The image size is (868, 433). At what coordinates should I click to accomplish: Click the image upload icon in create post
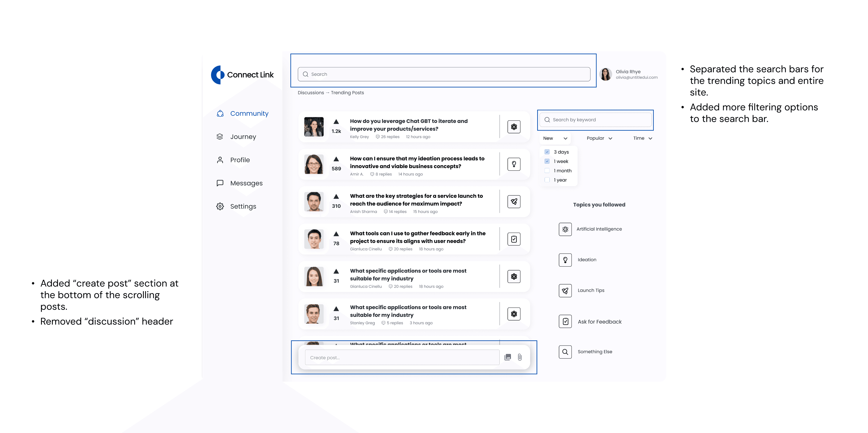tap(508, 357)
